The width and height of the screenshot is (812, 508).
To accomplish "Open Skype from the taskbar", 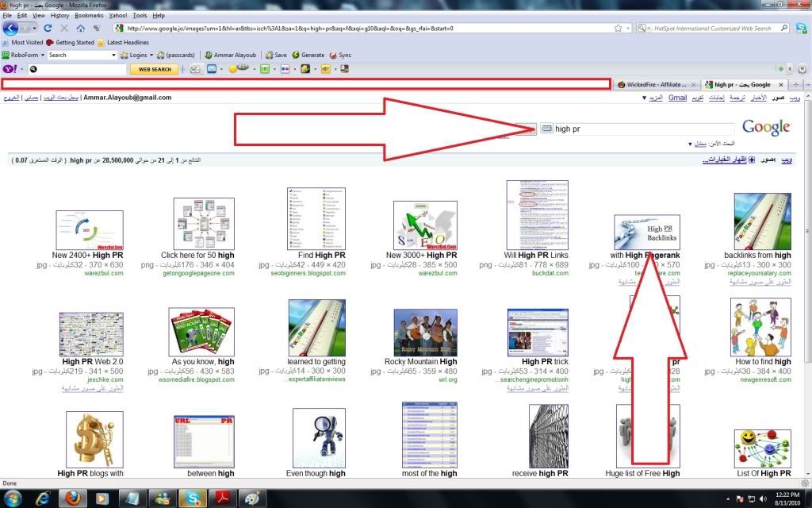I will coord(193,498).
